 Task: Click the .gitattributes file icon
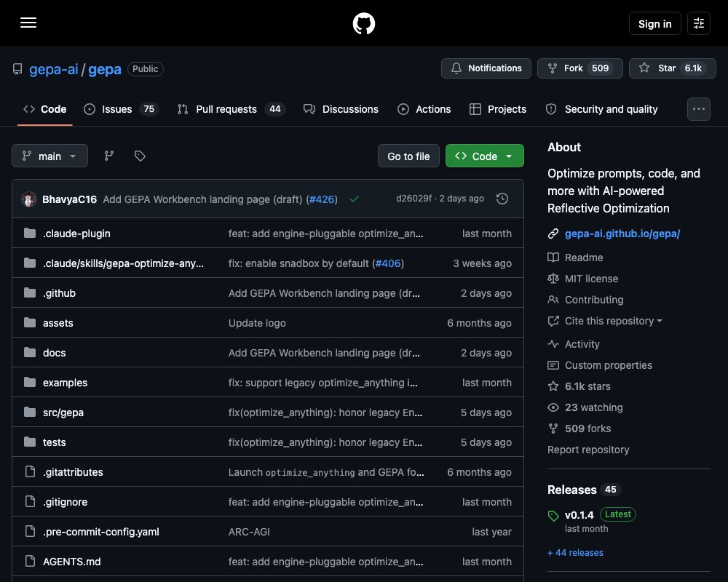30,471
